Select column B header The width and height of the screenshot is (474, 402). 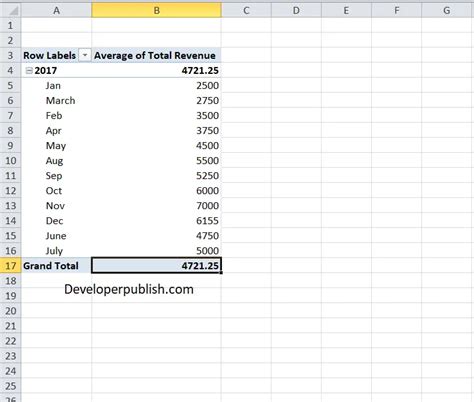point(156,10)
